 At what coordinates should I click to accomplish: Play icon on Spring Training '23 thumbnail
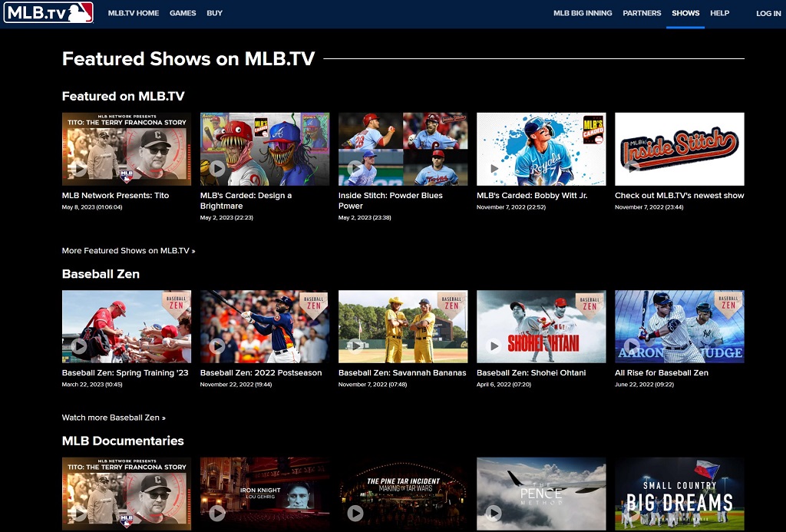click(x=79, y=345)
